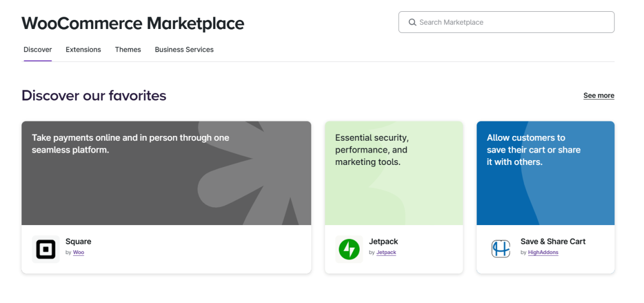644x303 pixels.
Task: Open the Themes tab
Action: [128, 49]
